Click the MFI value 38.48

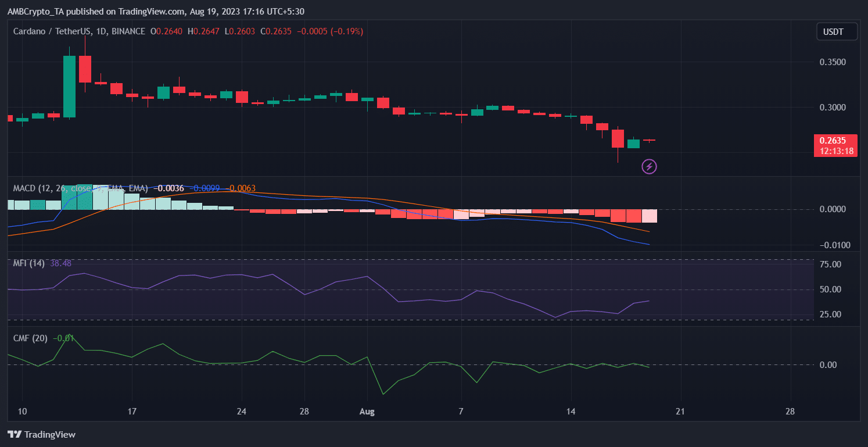click(x=60, y=263)
